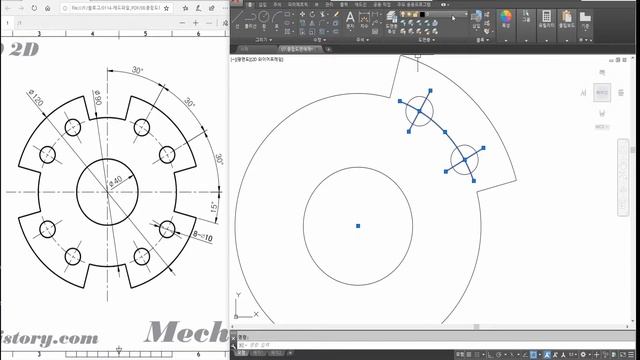Click the workspace switching gear icon
640x360 pixels.
[x=584, y=355]
